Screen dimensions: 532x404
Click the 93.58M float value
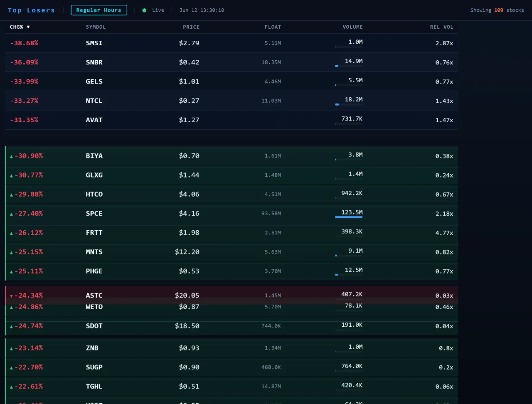(x=271, y=213)
